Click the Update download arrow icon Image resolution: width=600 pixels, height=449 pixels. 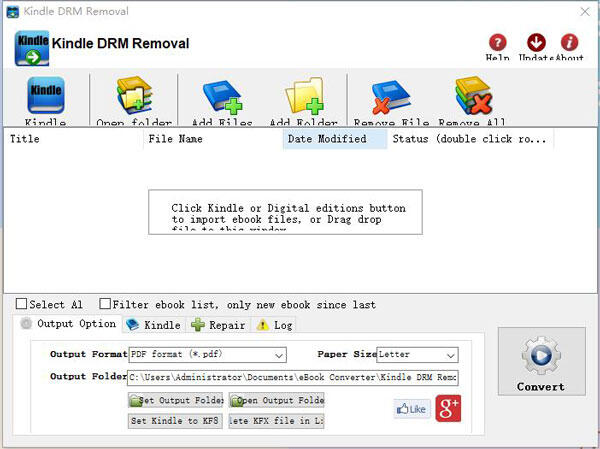click(536, 43)
